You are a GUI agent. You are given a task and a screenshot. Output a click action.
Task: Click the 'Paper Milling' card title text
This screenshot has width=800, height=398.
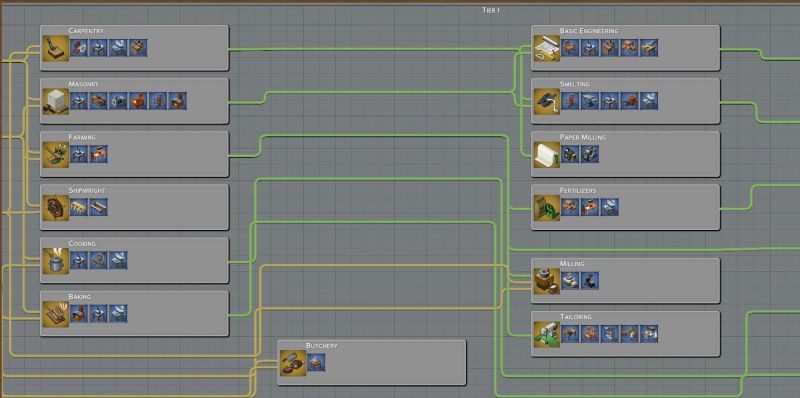point(583,137)
